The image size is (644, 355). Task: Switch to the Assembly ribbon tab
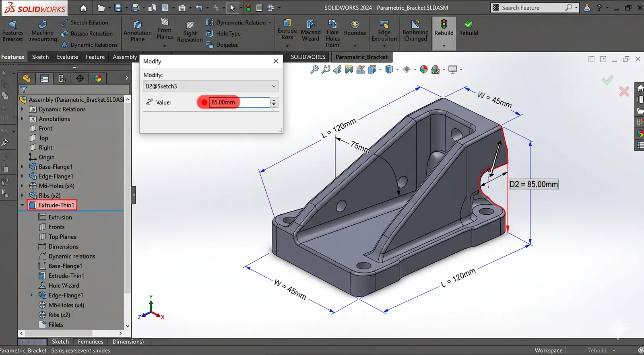point(125,57)
